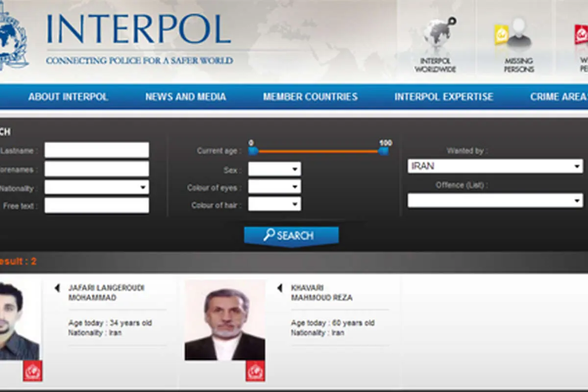Expand the Nationality dropdown
This screenshot has height=392, width=588.
[x=97, y=187]
